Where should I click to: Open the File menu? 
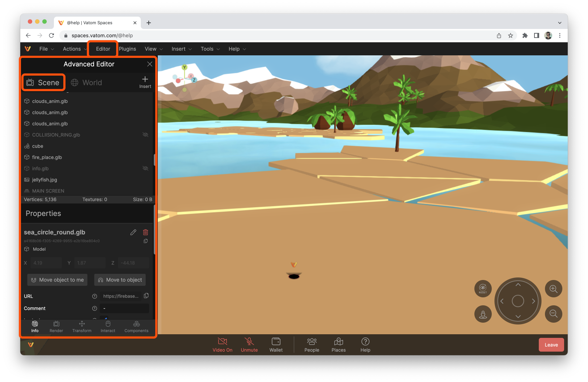click(x=47, y=49)
